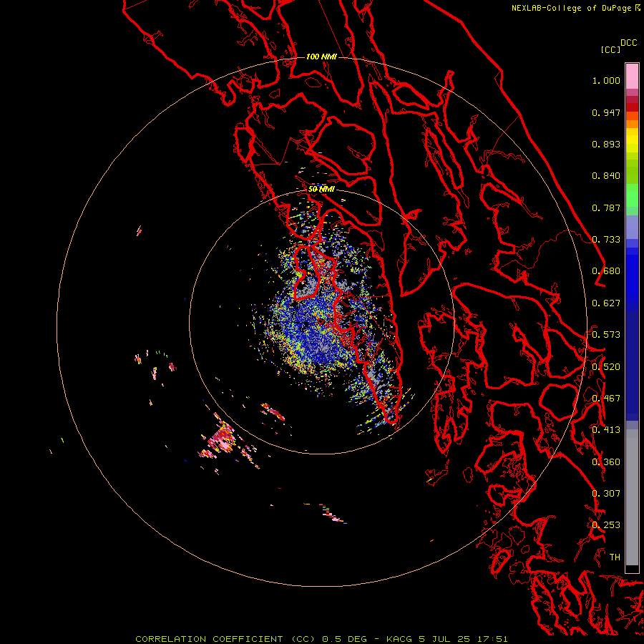Select the 0.253 value on the color scale
The image size is (644, 644).
(606, 525)
